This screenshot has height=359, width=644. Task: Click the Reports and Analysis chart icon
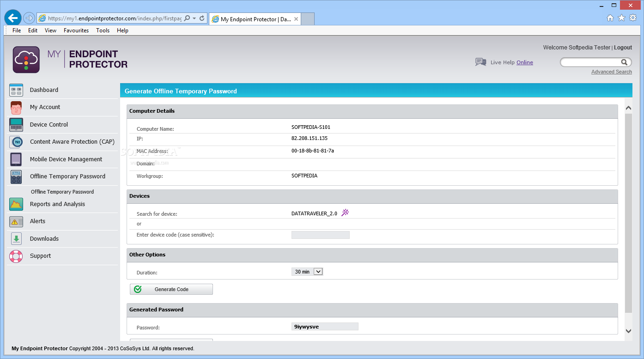pyautogui.click(x=16, y=204)
